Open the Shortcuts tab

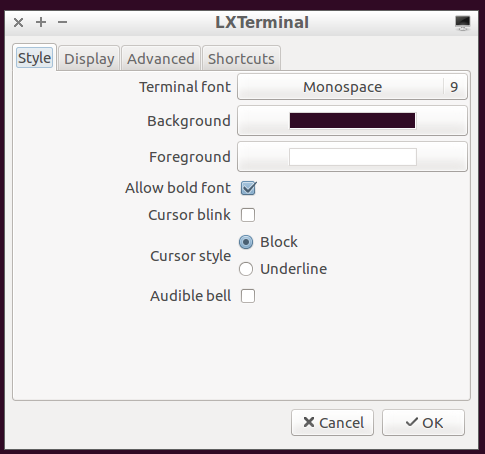[x=241, y=59]
